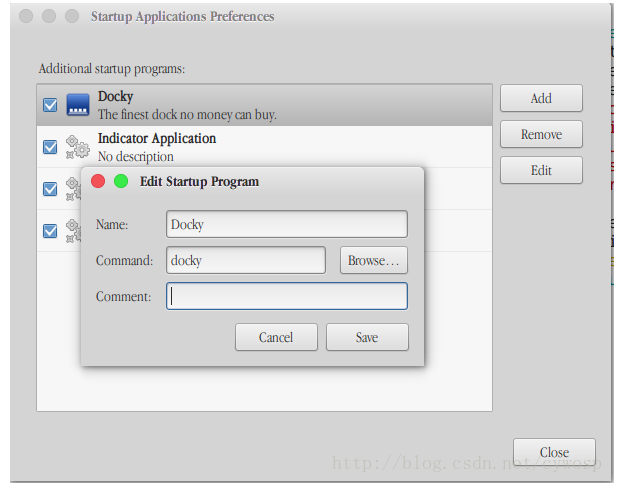Click the Command field containing docky
623x487 pixels.
(246, 260)
